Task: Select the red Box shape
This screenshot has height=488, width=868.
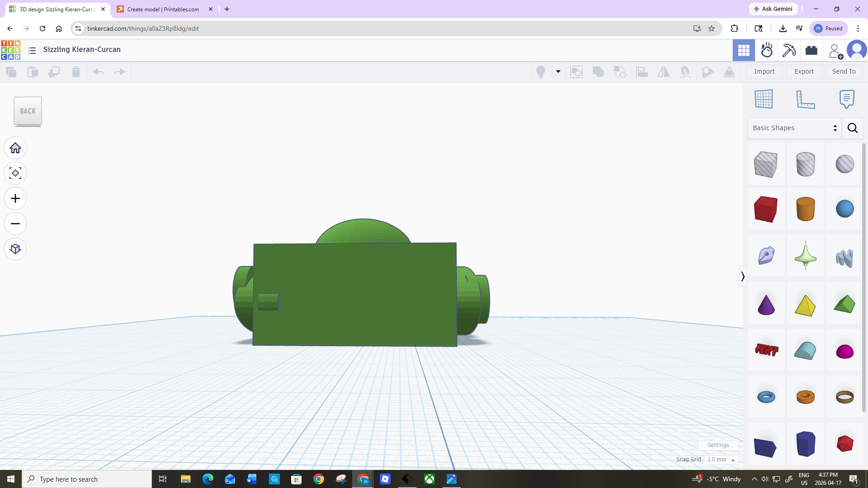Action: point(766,209)
